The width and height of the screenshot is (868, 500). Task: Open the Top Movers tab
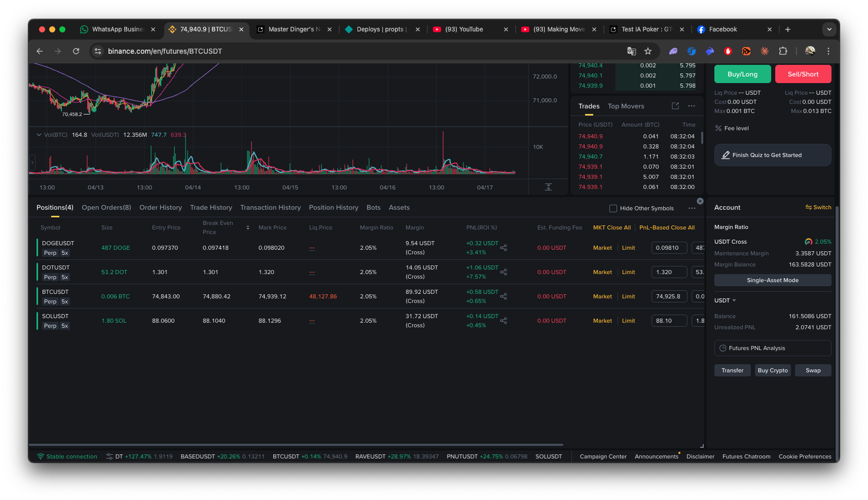pyautogui.click(x=626, y=106)
